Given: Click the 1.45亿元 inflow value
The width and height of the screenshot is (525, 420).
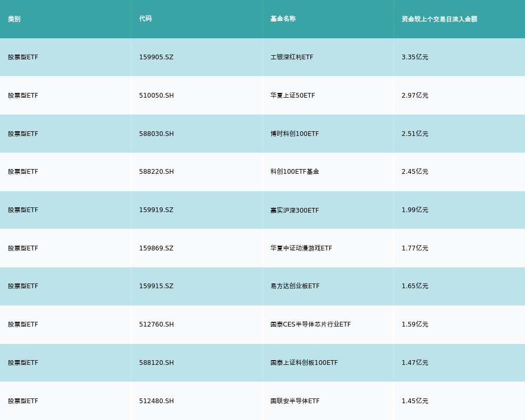Looking at the screenshot, I should click(x=415, y=401).
